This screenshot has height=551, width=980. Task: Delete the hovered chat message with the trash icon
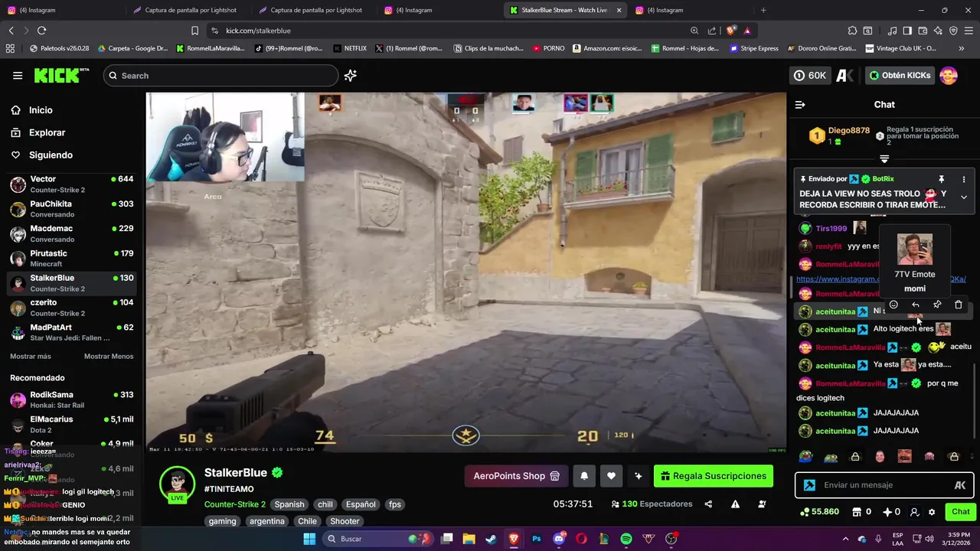959,305
